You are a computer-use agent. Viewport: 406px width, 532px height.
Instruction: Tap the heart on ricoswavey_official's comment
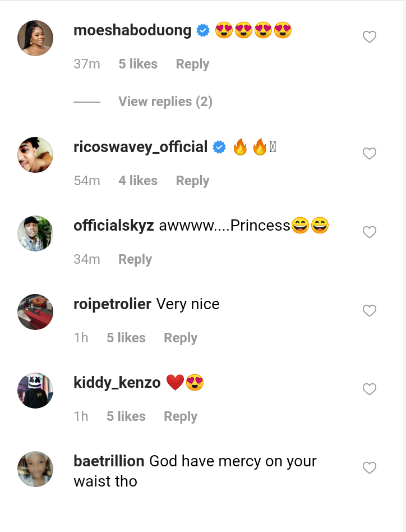click(x=369, y=154)
